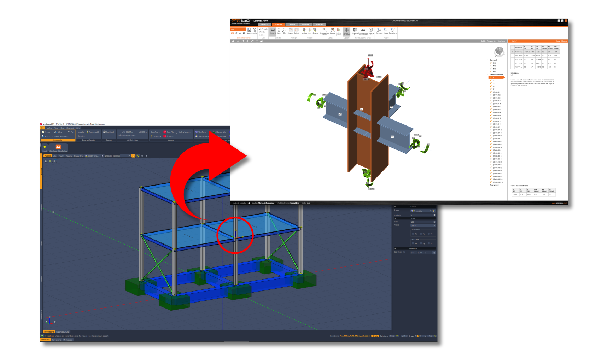Screen dimensions: 602x364
Task: Click Modellatore tab at bottom of IperSpaceBIM
Action: (x=46, y=340)
